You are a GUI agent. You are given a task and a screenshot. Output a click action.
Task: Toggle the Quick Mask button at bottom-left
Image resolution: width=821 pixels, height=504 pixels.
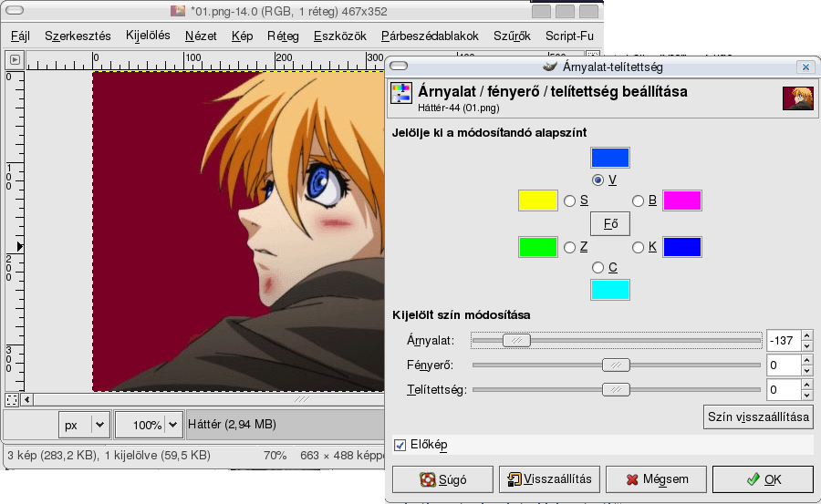pos(12,399)
